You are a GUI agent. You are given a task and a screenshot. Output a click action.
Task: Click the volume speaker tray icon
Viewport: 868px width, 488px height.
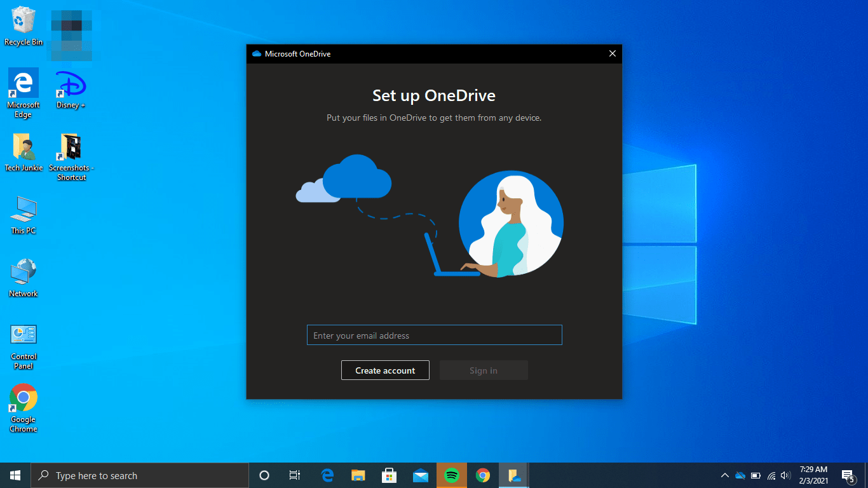[x=786, y=475]
